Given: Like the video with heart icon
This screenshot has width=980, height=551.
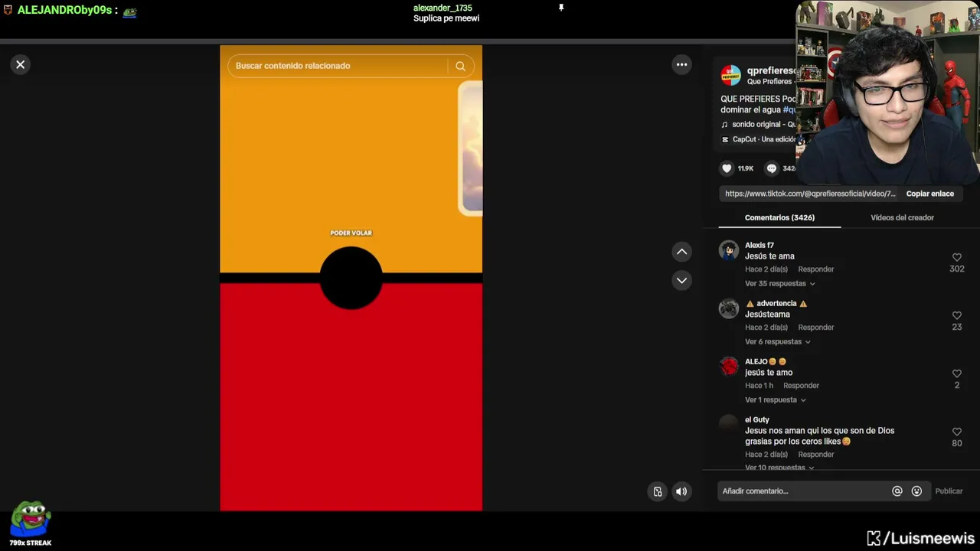Looking at the screenshot, I should (727, 168).
